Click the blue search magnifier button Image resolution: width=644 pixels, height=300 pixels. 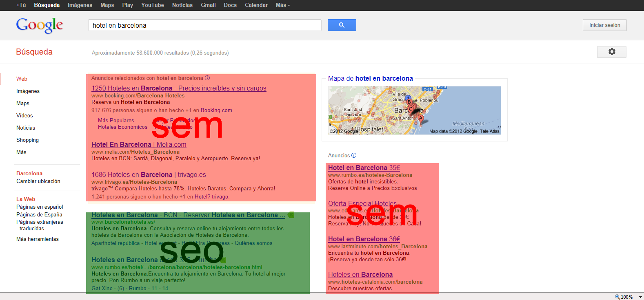click(342, 25)
